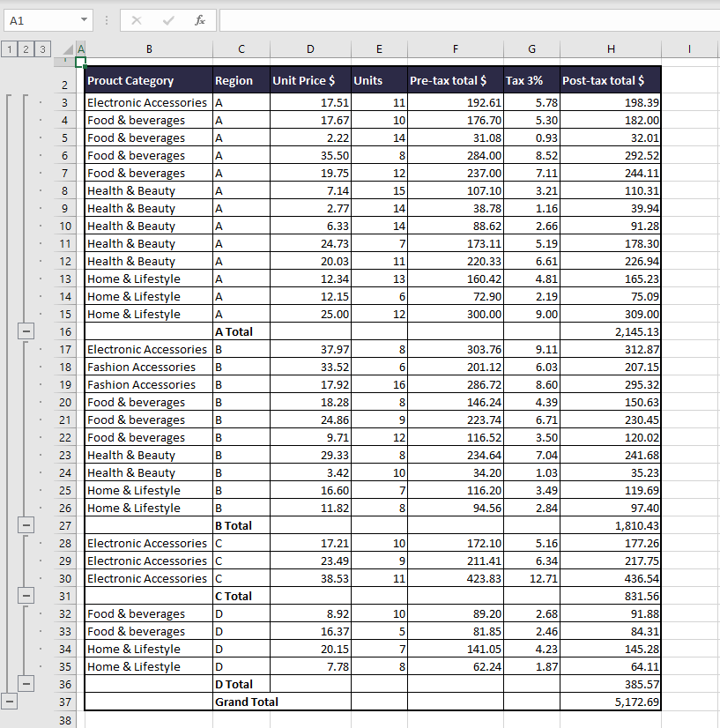Collapse the Grand Total outline group
720x728 pixels.
[10, 702]
